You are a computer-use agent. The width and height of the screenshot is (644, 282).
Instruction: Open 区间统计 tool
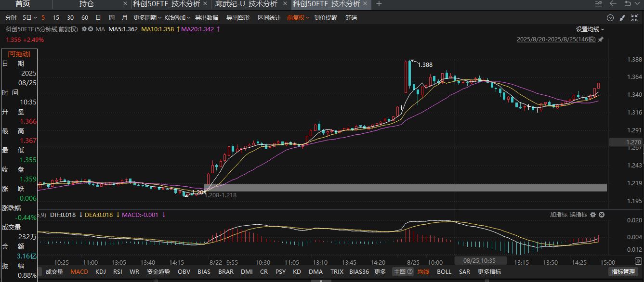pyautogui.click(x=269, y=18)
